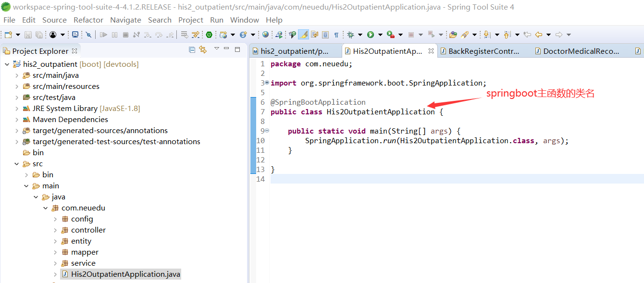Screen dimensions: 644x283
Task: Open the Run button dropdown arrow
Action: pyautogui.click(x=380, y=35)
